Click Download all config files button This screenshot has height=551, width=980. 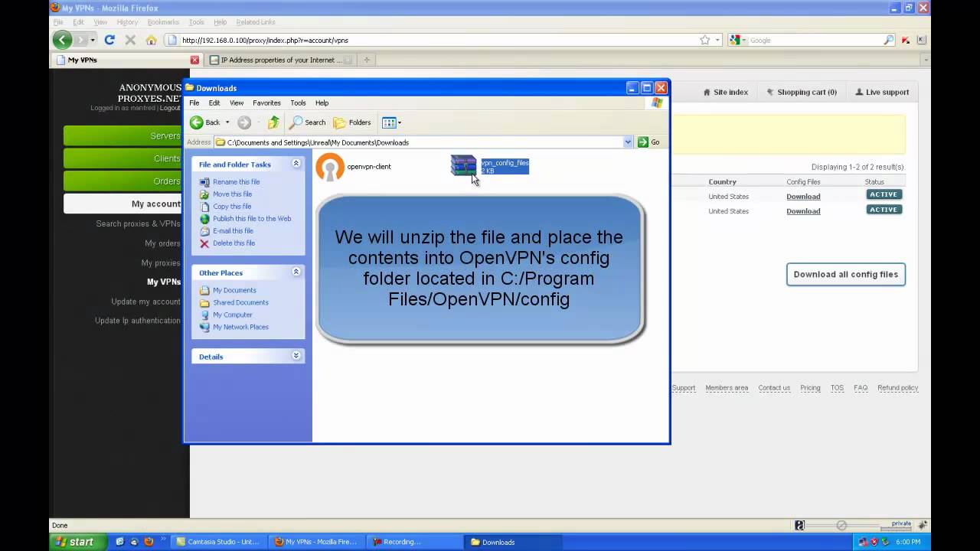pos(846,275)
